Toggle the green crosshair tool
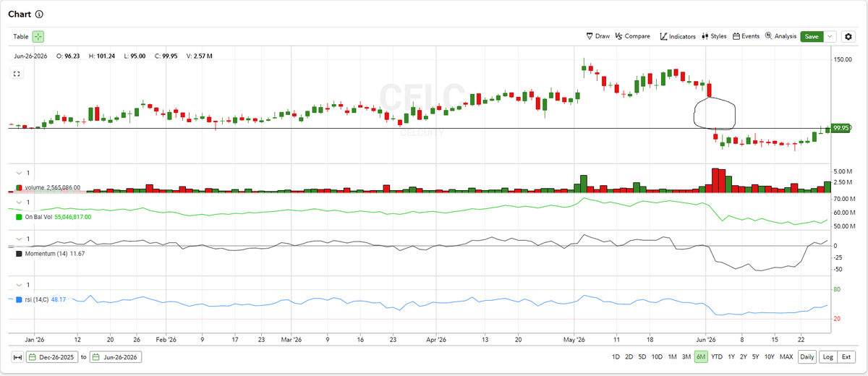 tap(38, 36)
